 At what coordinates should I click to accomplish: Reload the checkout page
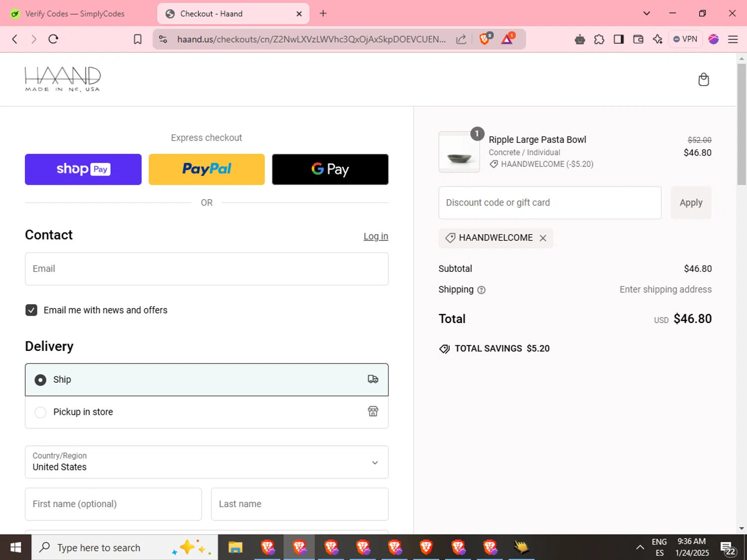coord(53,39)
